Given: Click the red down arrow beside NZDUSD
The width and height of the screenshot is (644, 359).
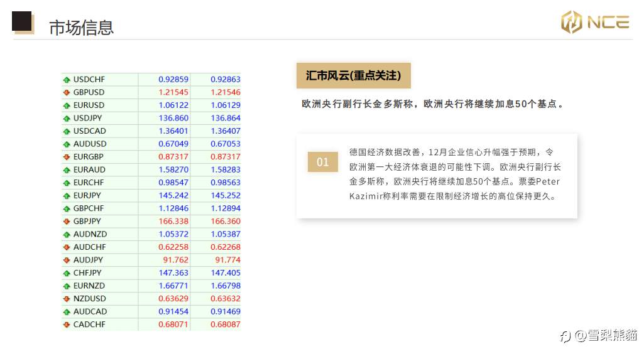Looking at the screenshot, I should coord(67,299).
